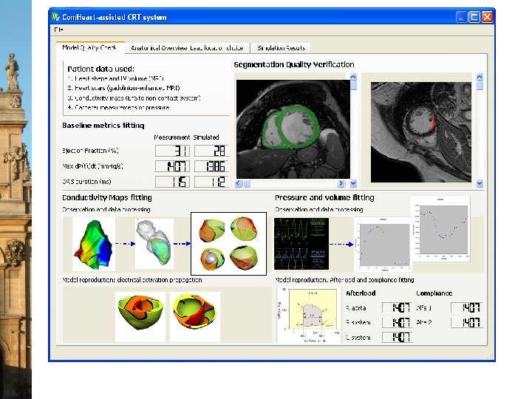
Task: Maximize the ComHeart-assisted CRT system window
Action: pos(474,17)
